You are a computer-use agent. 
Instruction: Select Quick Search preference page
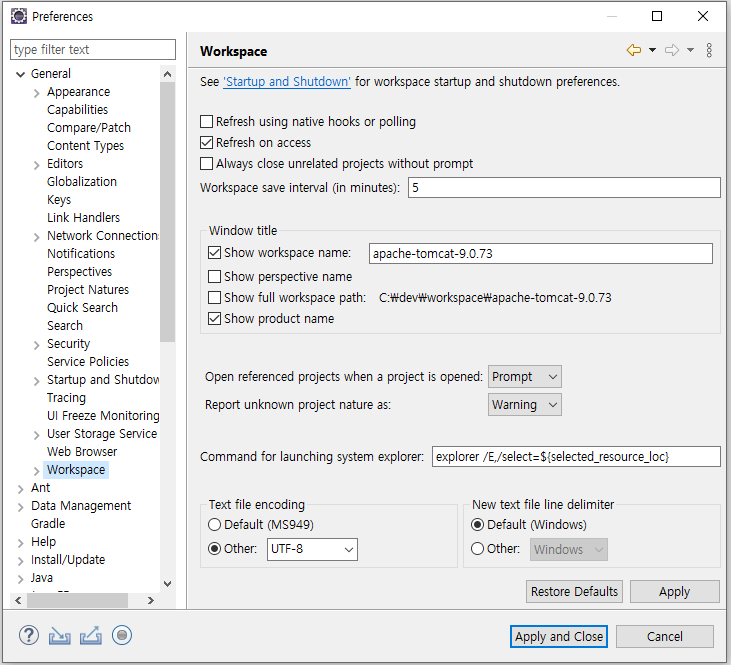(82, 308)
